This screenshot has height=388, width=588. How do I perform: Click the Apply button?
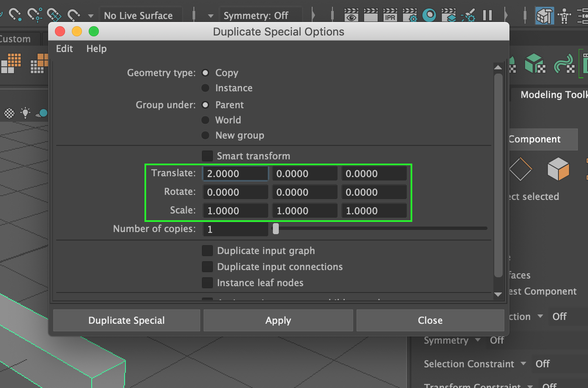(278, 320)
